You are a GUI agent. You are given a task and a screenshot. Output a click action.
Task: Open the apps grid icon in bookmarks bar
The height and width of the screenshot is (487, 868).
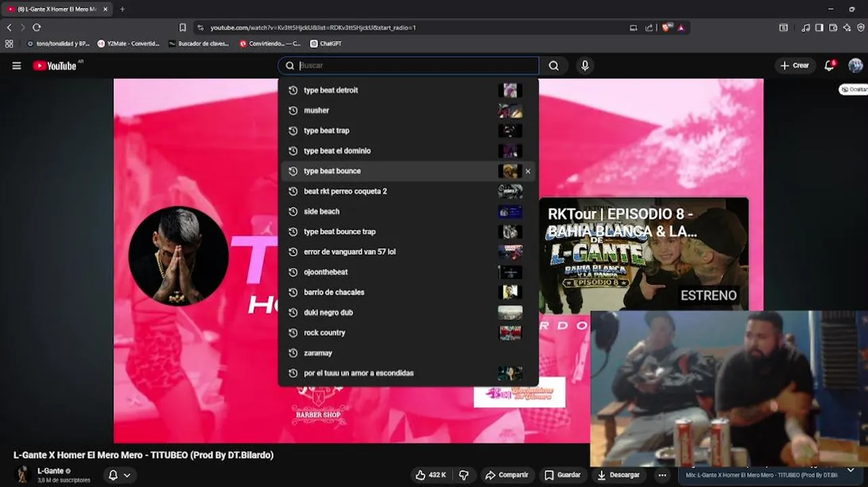(9, 43)
